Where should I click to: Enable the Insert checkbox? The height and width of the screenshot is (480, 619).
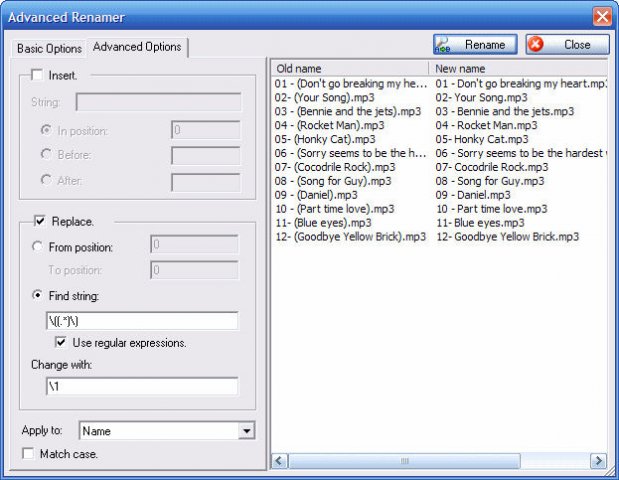pyautogui.click(x=37, y=75)
